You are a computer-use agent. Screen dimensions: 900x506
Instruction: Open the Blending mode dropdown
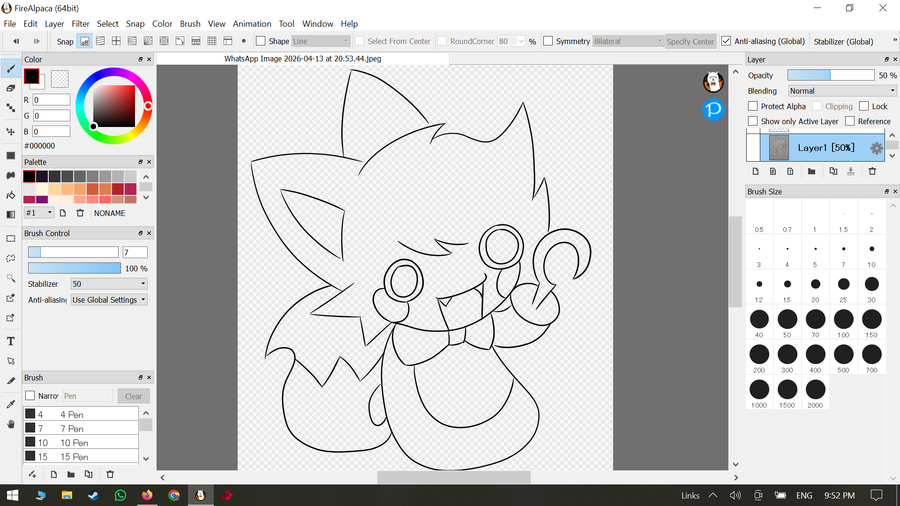[841, 91]
